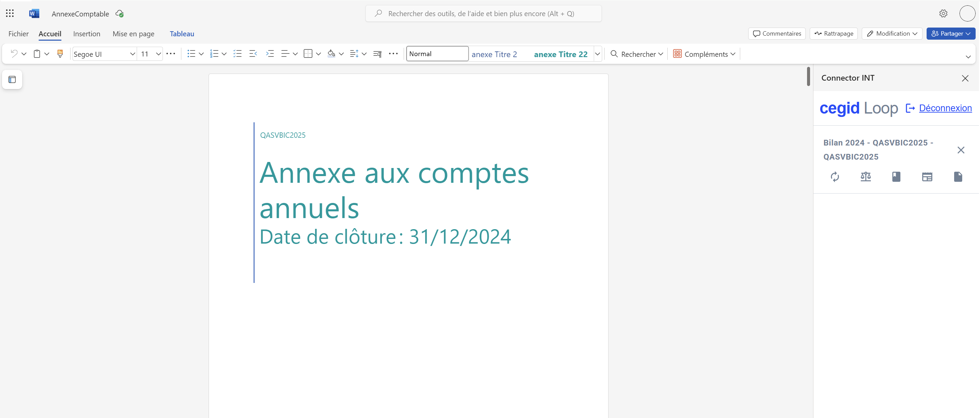Image resolution: width=980 pixels, height=418 pixels.
Task: Expand borders options dropdown
Action: pos(318,54)
